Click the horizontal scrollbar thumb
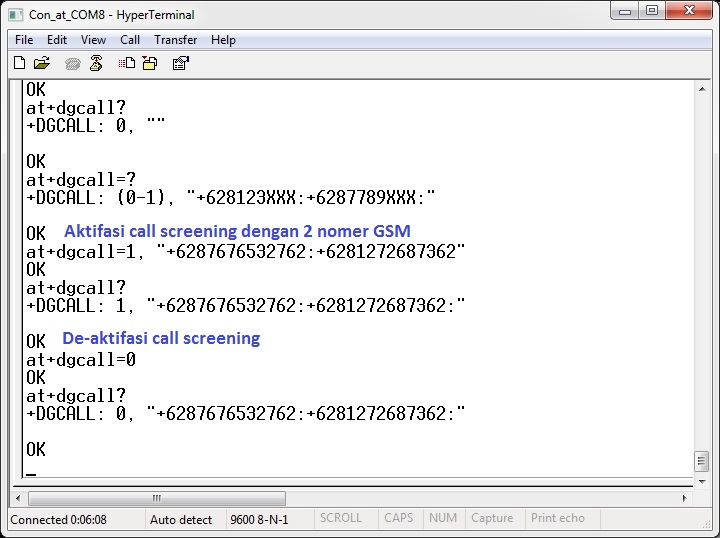This screenshot has height=538, width=720. point(157,498)
